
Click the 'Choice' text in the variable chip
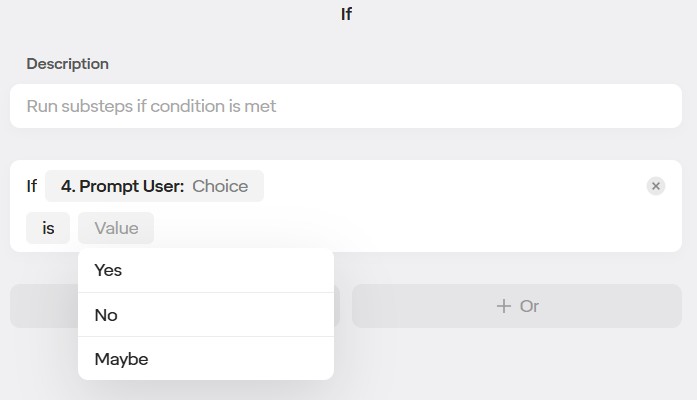pos(220,186)
